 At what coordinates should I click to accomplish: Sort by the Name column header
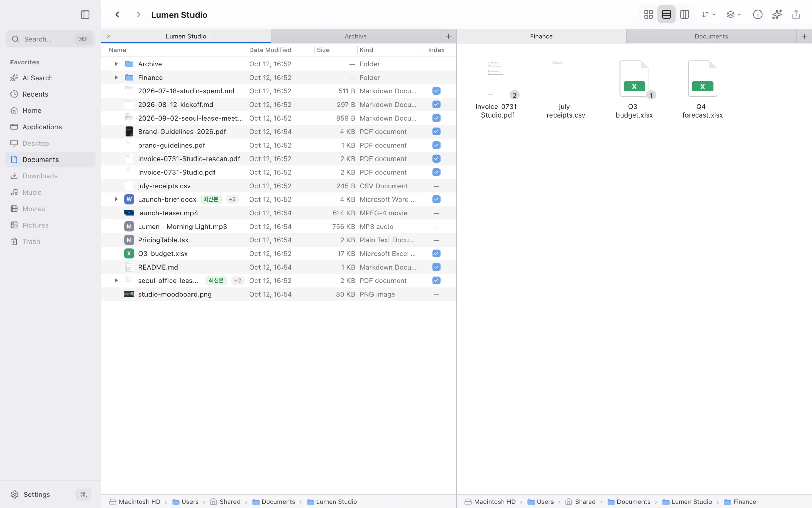117,50
